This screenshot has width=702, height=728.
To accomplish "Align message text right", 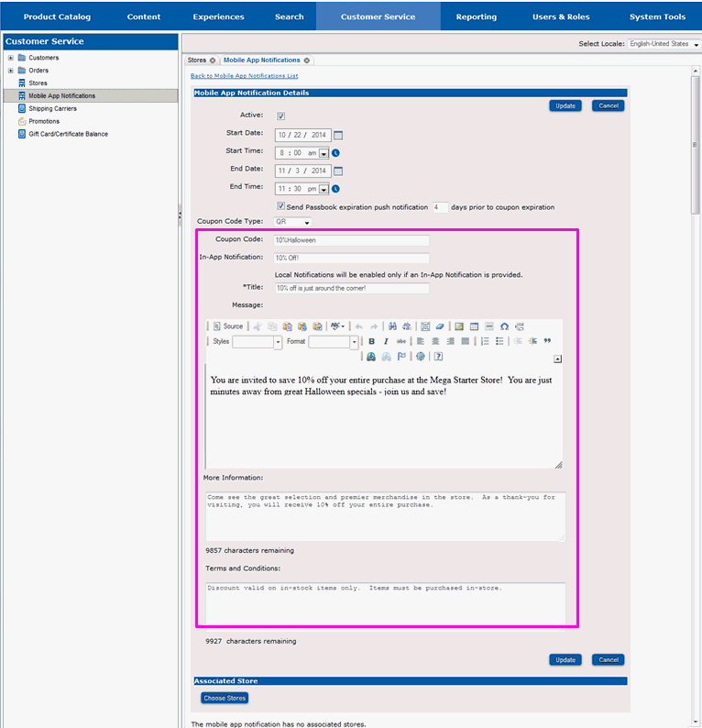I will point(450,341).
